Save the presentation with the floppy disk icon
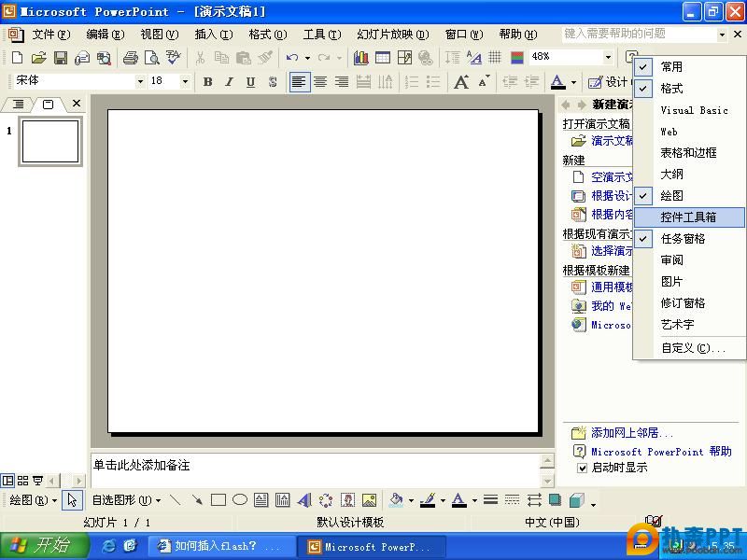747x560 pixels. [61, 58]
